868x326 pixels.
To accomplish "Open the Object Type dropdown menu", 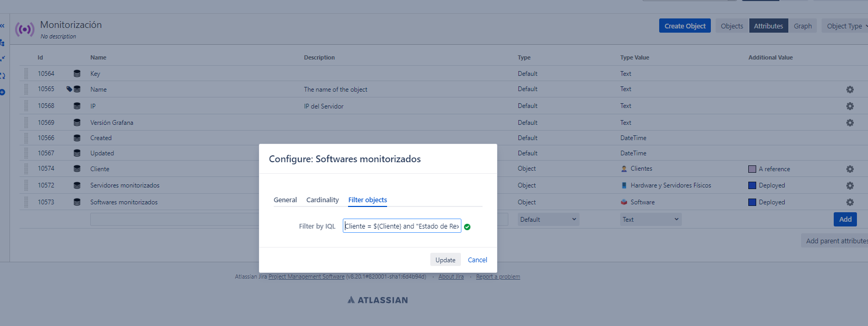I will click(x=846, y=26).
